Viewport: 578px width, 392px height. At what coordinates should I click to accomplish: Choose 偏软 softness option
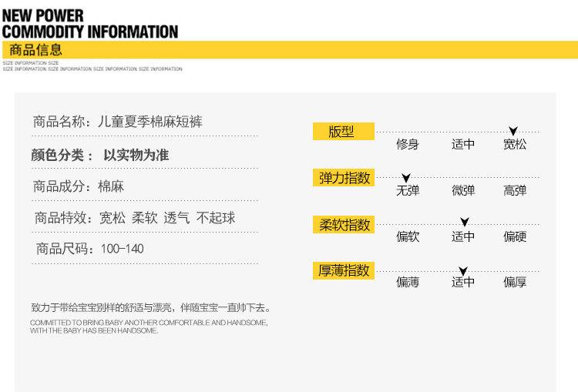point(408,236)
